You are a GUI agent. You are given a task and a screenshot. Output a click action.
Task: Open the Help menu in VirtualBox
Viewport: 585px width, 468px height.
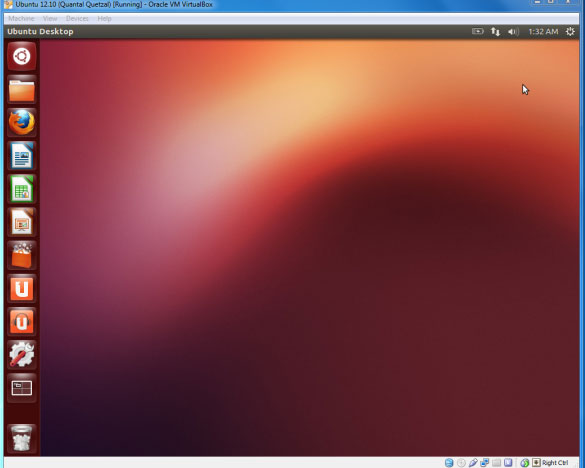[104, 18]
